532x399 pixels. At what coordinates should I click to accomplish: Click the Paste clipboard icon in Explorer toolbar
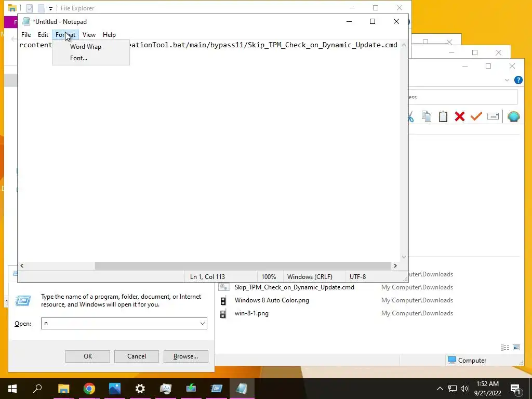click(x=443, y=116)
